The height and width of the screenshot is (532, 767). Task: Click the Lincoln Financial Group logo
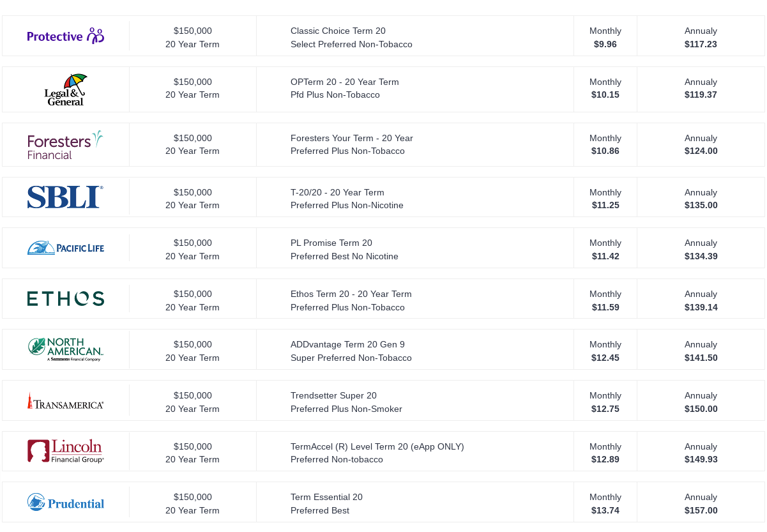(66, 451)
